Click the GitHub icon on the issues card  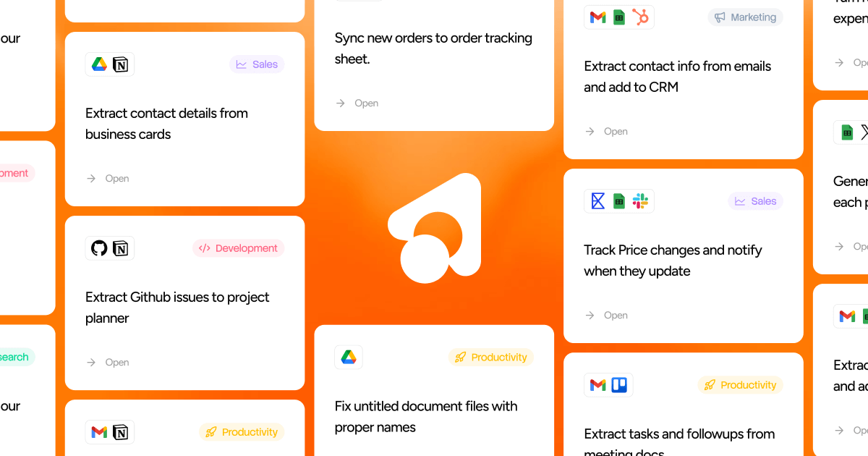pos(99,248)
